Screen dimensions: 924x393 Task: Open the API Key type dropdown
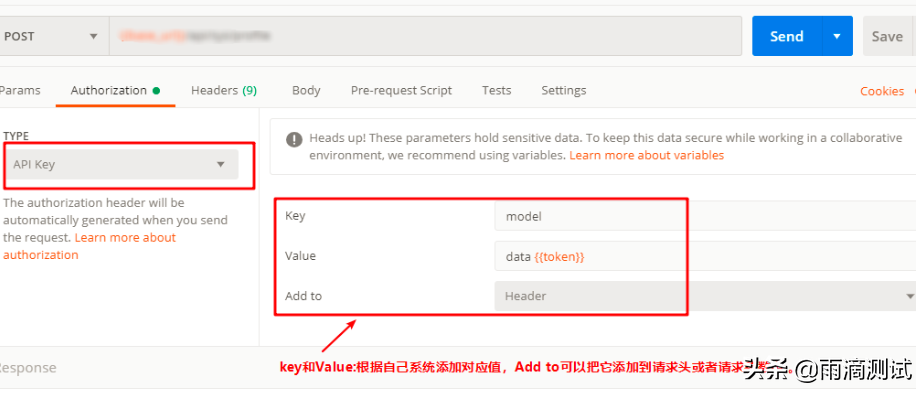tap(121, 164)
